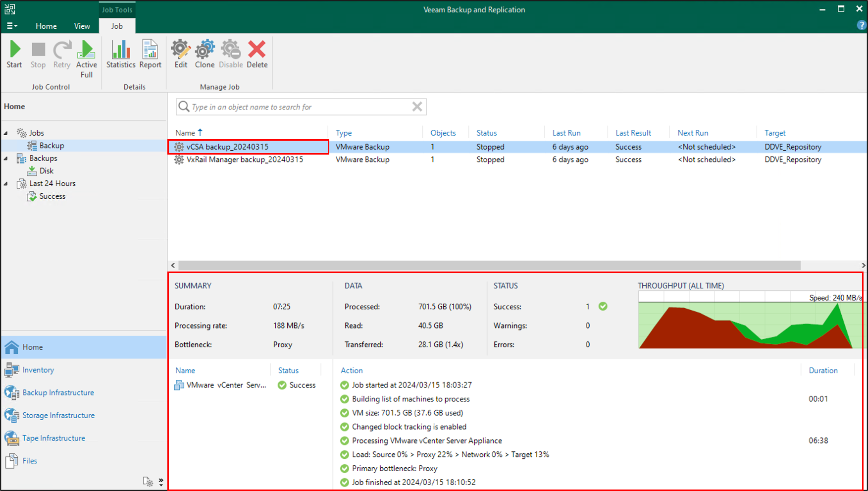Clear the search field with X
868x491 pixels.
coord(417,107)
